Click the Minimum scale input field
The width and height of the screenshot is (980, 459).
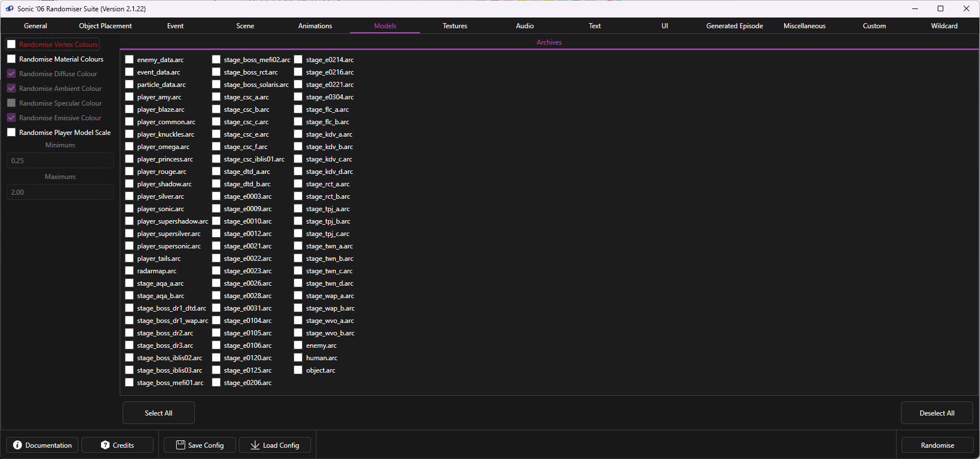(x=60, y=160)
